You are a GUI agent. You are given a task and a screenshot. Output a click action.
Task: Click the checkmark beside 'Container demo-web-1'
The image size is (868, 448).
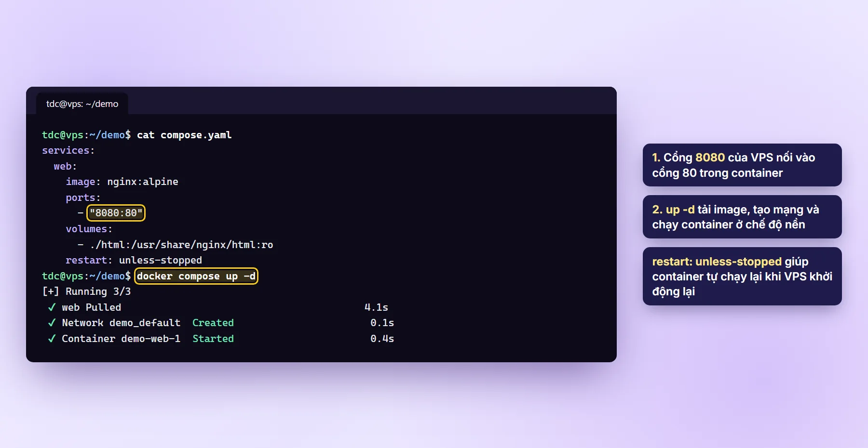(52, 339)
